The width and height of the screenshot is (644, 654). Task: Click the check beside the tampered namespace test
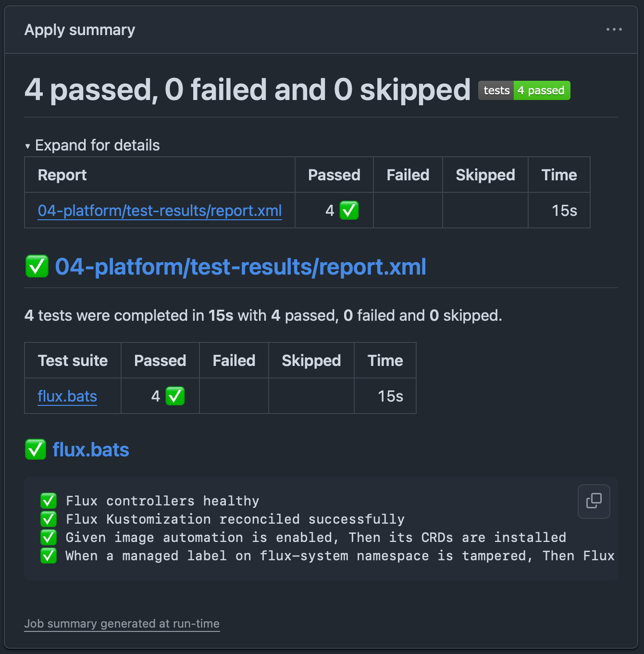[x=48, y=556]
